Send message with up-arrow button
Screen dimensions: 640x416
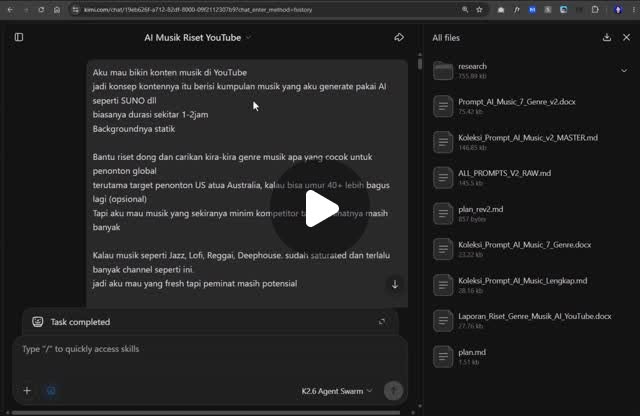[393, 391]
